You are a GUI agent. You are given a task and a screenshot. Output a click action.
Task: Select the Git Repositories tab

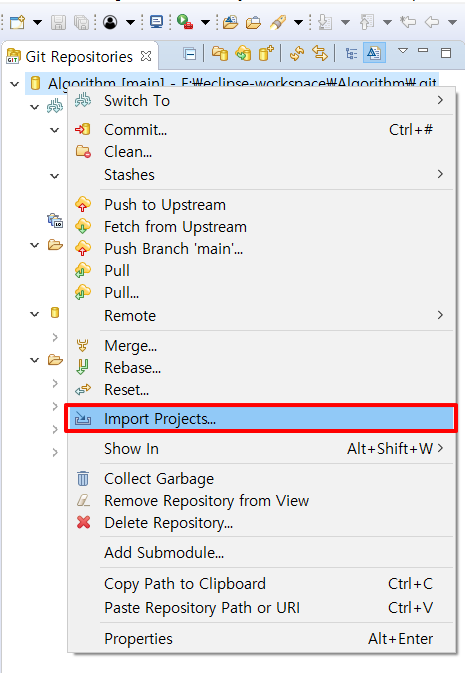79,57
